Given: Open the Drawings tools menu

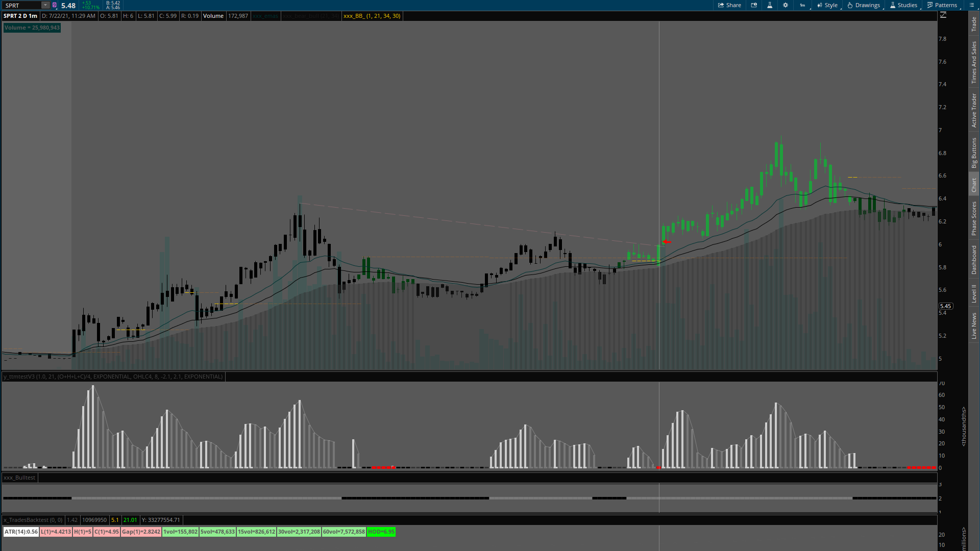Looking at the screenshot, I should point(864,5).
